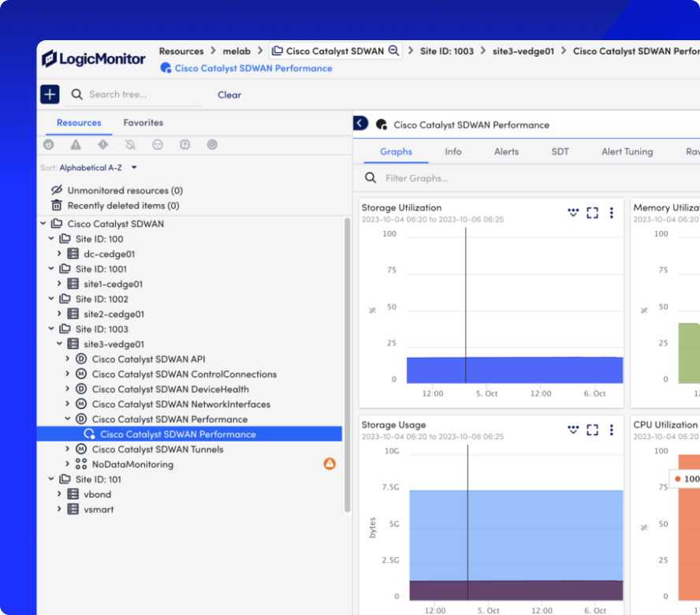Screen dimensions: 700x615
Task: Click the LogicMonitor logo
Action: tap(94, 58)
